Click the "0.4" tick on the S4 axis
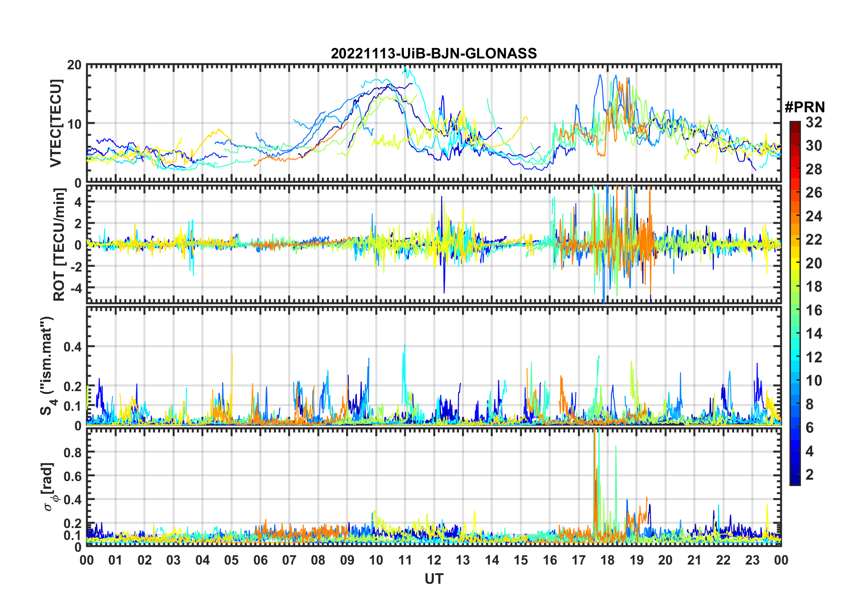 click(x=73, y=347)
